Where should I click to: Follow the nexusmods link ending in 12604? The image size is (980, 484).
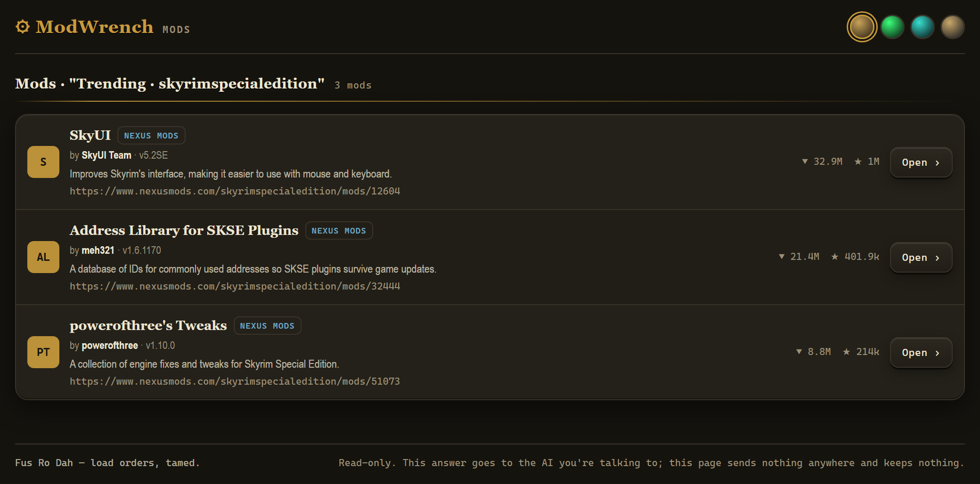tap(235, 191)
